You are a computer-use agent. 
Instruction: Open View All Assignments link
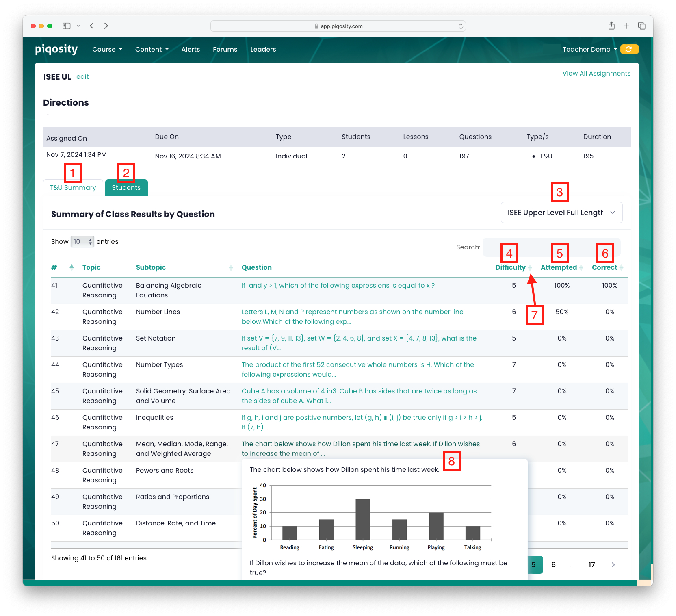tap(596, 74)
